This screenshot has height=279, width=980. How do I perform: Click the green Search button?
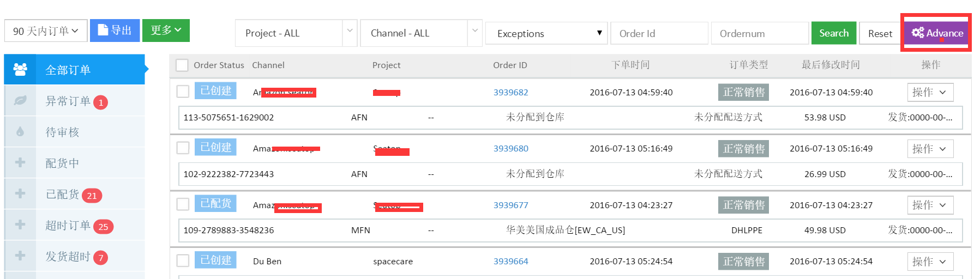click(x=834, y=33)
